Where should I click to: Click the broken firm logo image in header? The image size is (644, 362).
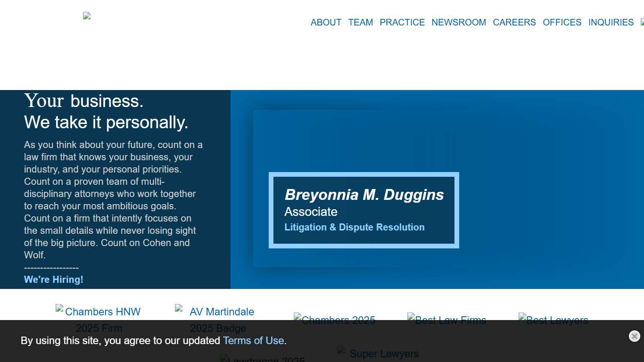coord(87,16)
